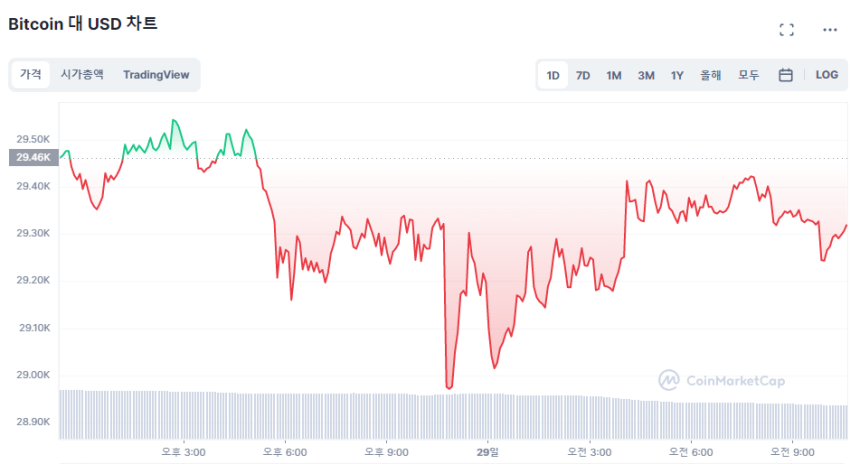Open the three-dot more options menu
Viewport: 860px width, 464px height.
click(x=830, y=30)
